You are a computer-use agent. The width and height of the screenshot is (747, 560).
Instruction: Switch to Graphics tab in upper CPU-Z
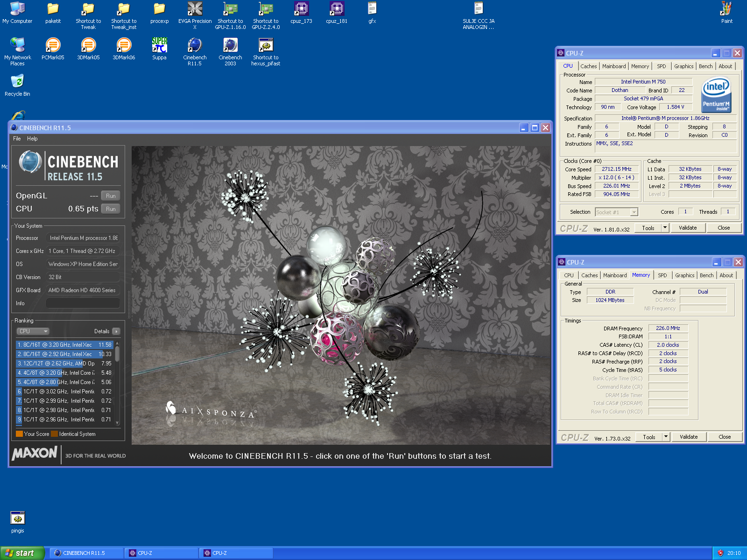[684, 66]
